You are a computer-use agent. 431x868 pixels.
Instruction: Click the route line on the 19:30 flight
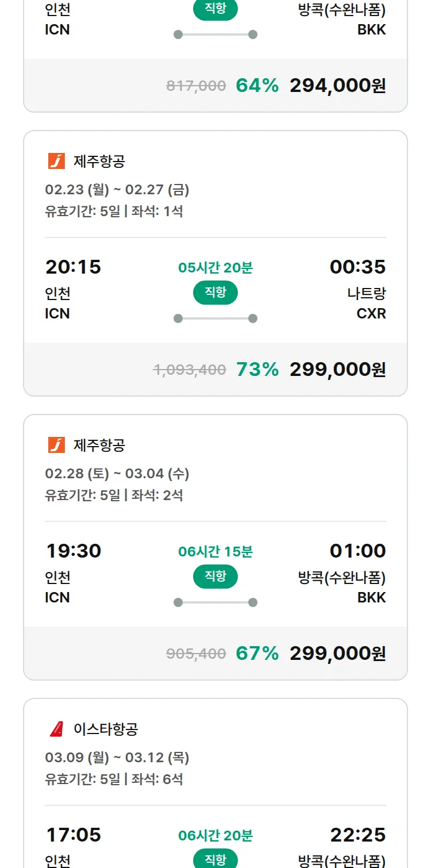[215, 602]
